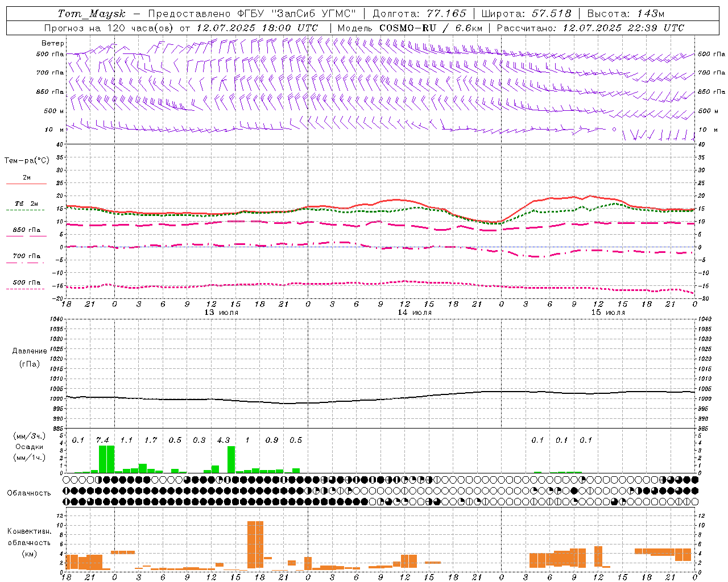The image size is (728, 582).
Task: Click the '(мм/3ч.)' precipitation unit label
Action: click(x=30, y=436)
